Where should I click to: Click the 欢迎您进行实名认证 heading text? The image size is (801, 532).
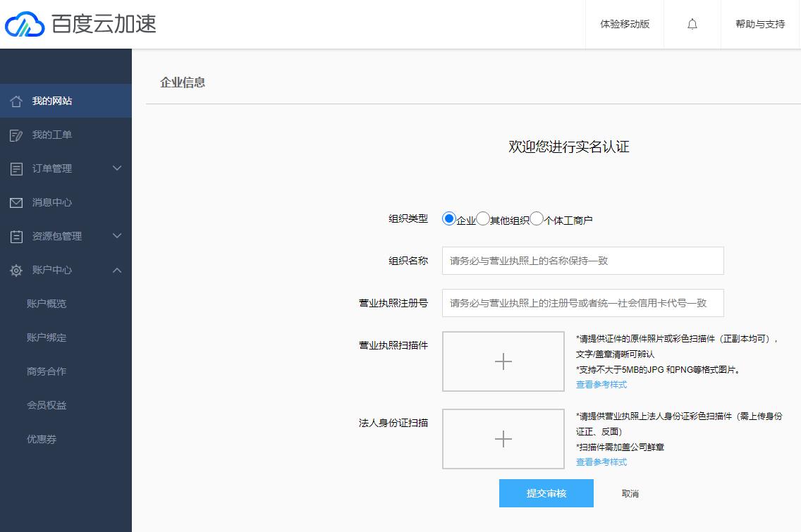[568, 147]
